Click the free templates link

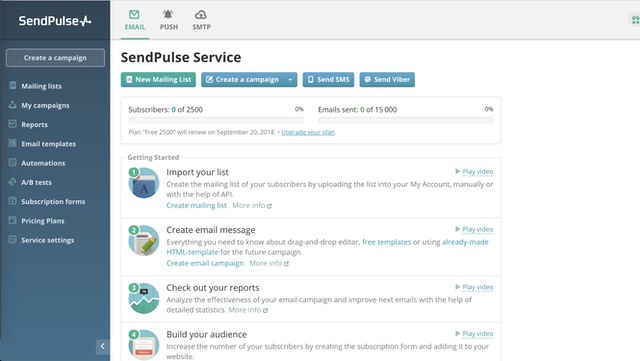click(387, 242)
